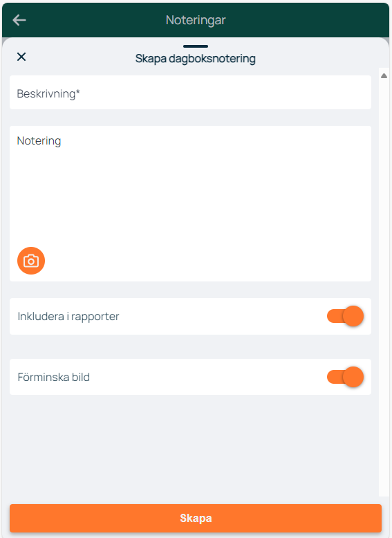Screen dimensions: 392x538
Task: Click the Beskrivning* placeholder label
Action: click(x=48, y=93)
